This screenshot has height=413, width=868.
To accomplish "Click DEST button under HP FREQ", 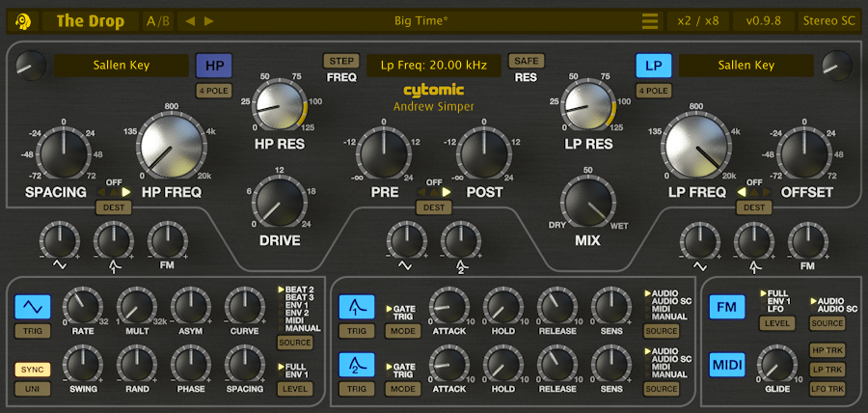I will (x=114, y=207).
